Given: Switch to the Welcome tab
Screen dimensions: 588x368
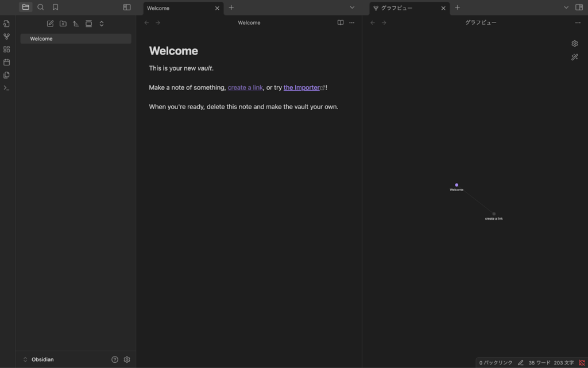Looking at the screenshot, I should point(183,8).
